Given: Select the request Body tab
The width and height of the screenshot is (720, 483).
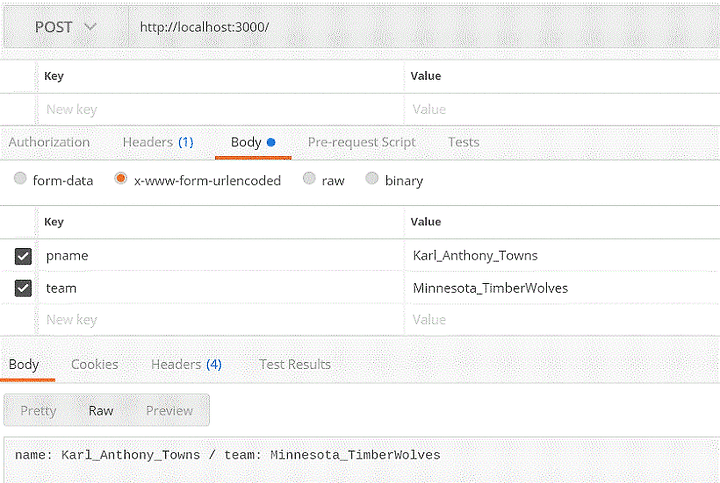Looking at the screenshot, I should [x=253, y=142].
